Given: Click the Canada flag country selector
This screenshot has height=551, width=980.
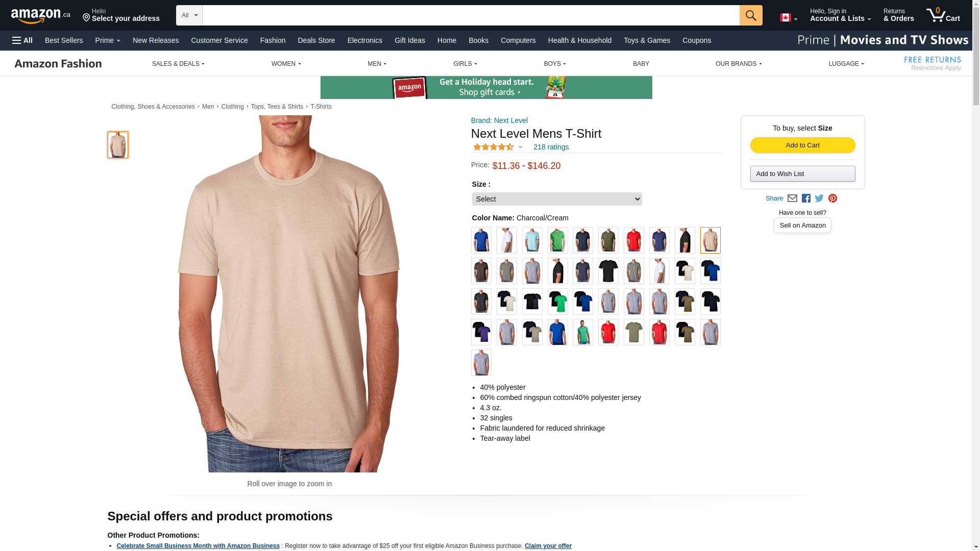Looking at the screenshot, I should [789, 18].
